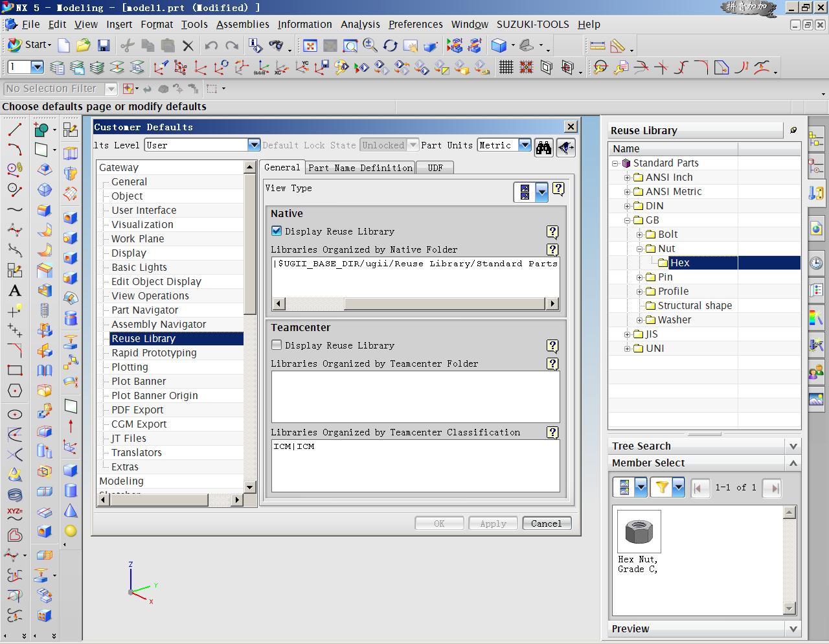Save the part with the floppy icon

[104, 45]
